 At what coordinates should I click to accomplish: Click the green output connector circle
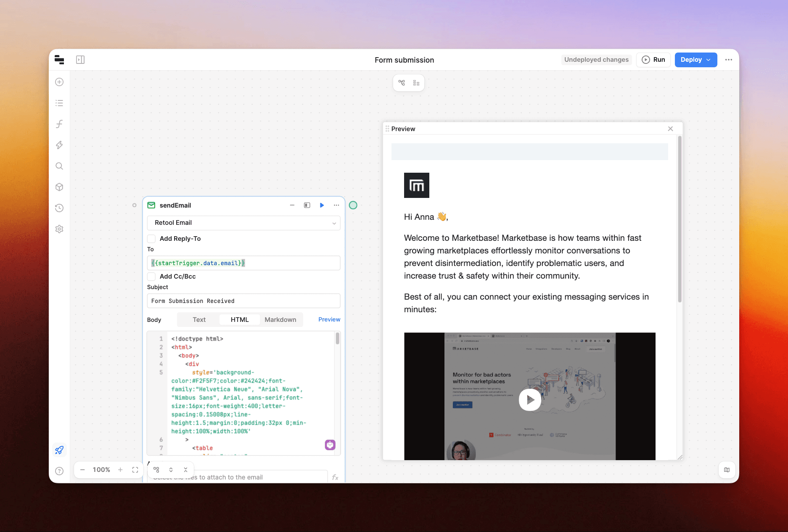tap(353, 205)
